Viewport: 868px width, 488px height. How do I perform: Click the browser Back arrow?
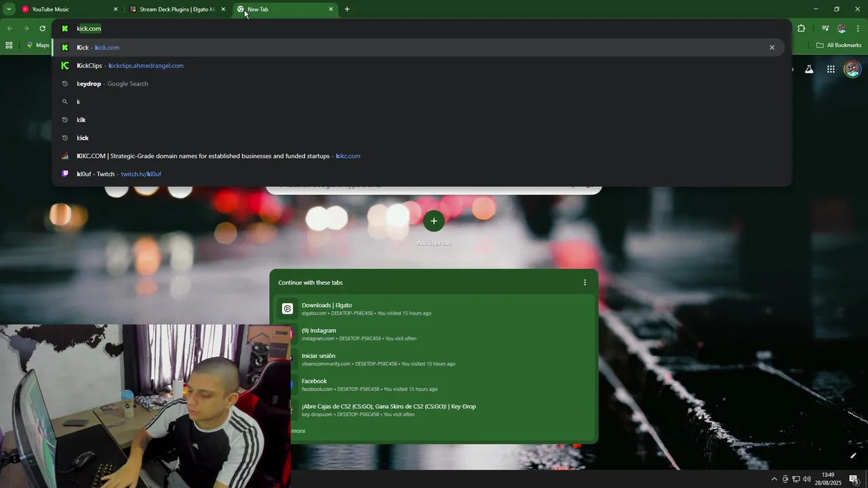click(9, 28)
